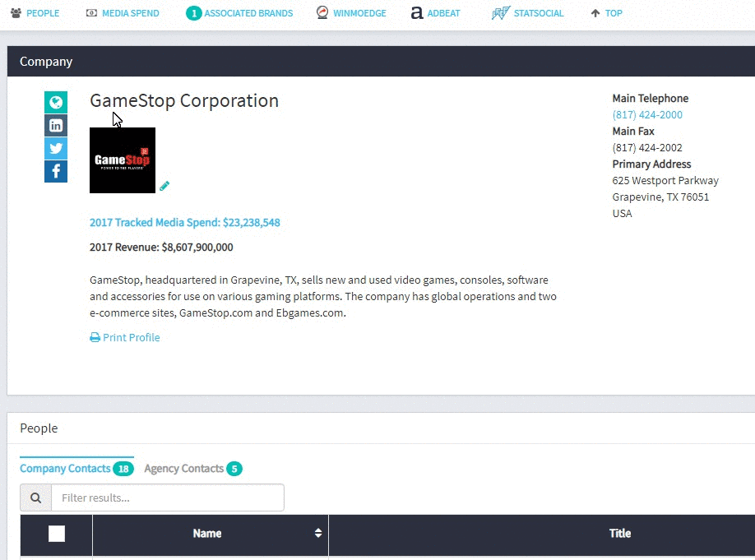Open the 2017 Tracked Media Spend link
Image resolution: width=755 pixels, height=560 pixels.
point(185,223)
